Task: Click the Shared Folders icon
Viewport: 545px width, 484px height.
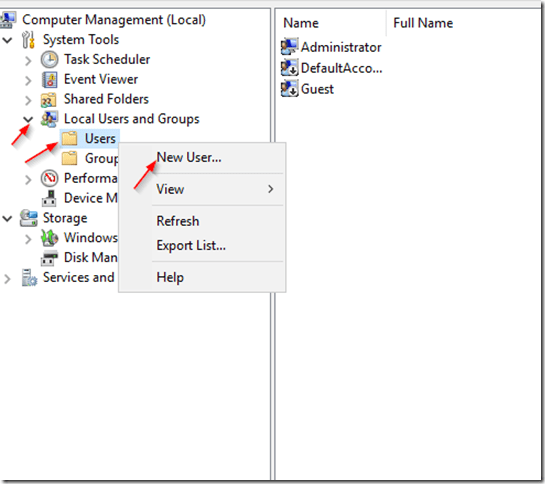Action: click(x=49, y=100)
